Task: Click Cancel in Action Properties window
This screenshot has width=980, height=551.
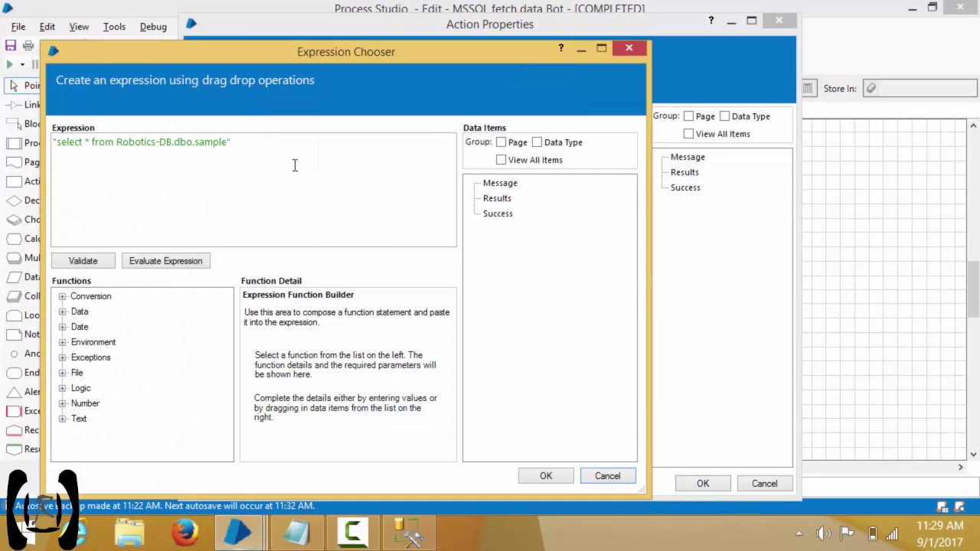Action: 765,484
